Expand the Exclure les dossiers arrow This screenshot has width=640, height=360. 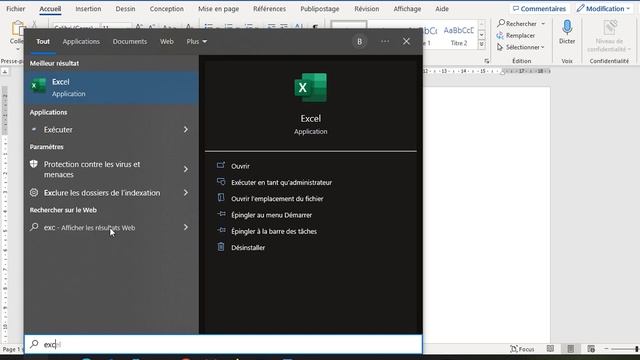click(x=186, y=193)
